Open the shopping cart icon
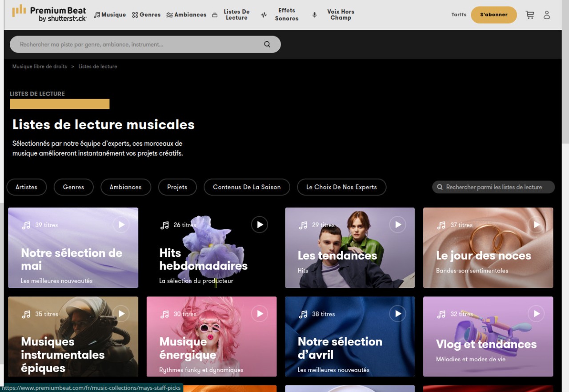Viewport: 569px width, 392px height. (529, 15)
